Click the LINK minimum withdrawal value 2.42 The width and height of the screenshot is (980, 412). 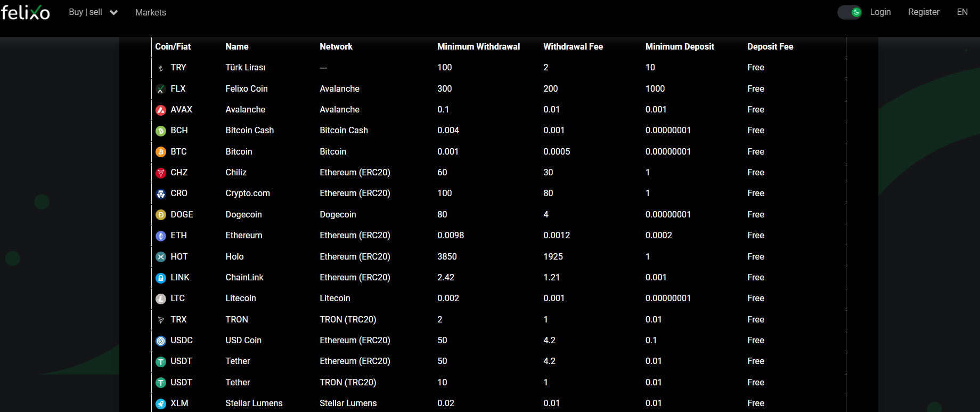click(446, 277)
